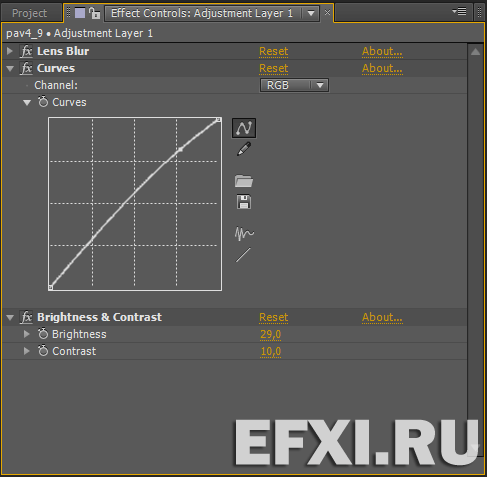
Task: Disable the Brightness & Contrast fx switch
Action: tap(26, 317)
